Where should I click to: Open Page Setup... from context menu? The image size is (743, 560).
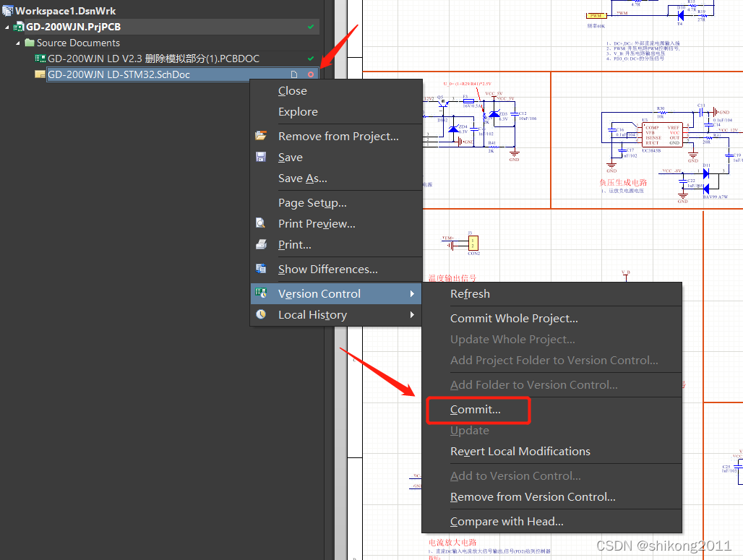tap(312, 203)
